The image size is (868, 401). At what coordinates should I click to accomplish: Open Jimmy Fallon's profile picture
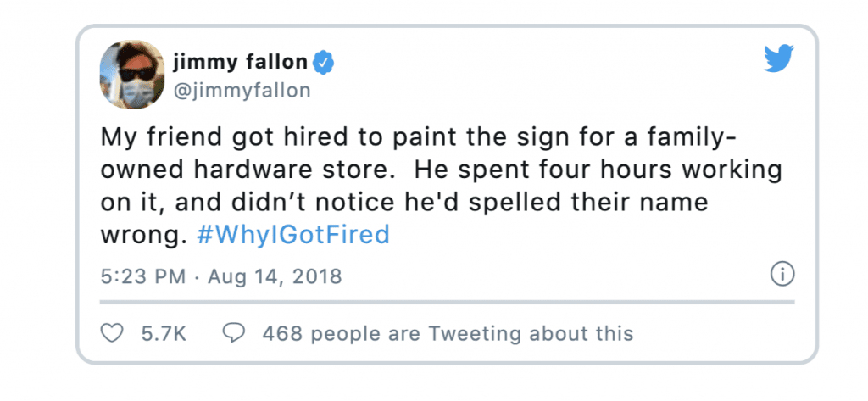[132, 75]
